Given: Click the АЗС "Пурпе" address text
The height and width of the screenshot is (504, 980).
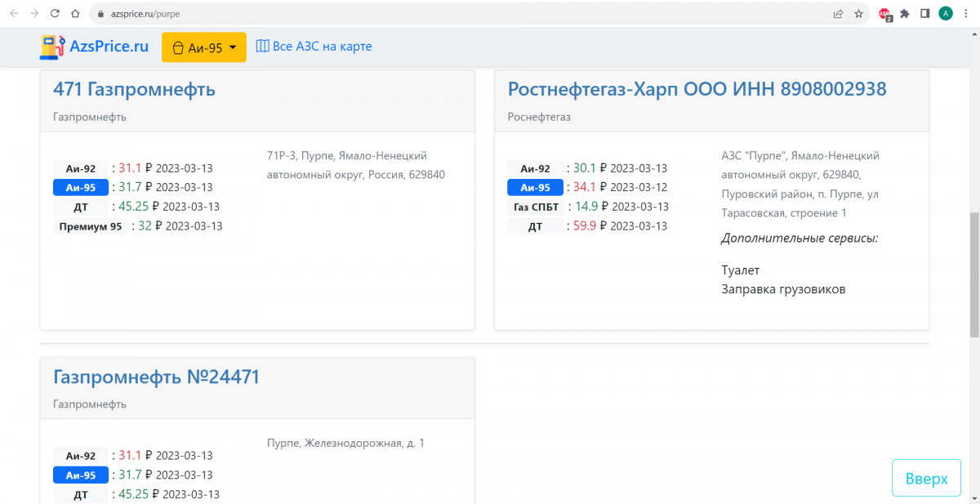Looking at the screenshot, I should point(800,184).
